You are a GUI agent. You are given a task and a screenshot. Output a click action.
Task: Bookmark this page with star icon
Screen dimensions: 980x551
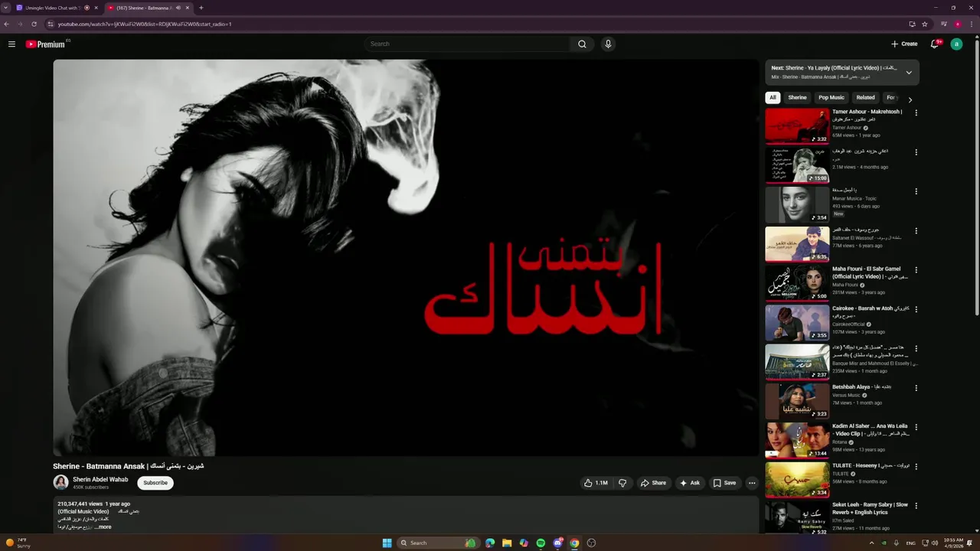click(925, 24)
